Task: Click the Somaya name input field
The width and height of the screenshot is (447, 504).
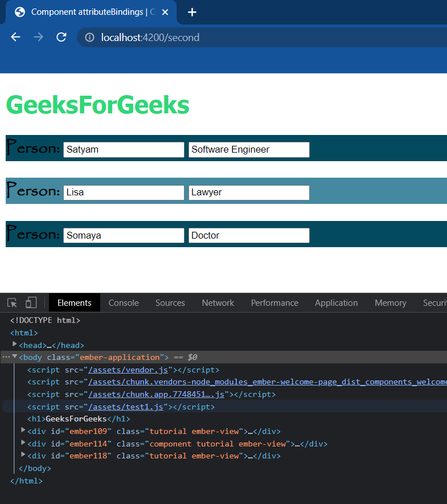Action: pyautogui.click(x=124, y=236)
